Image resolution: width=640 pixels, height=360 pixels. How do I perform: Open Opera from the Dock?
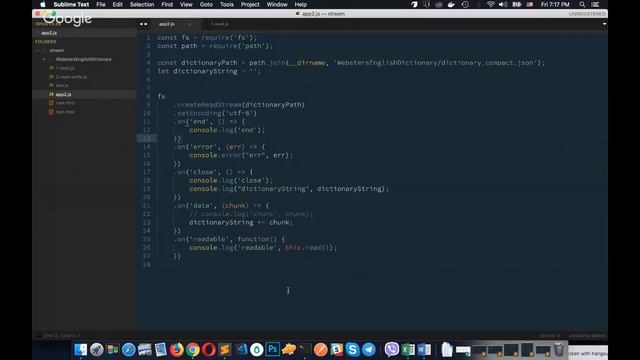point(209,350)
